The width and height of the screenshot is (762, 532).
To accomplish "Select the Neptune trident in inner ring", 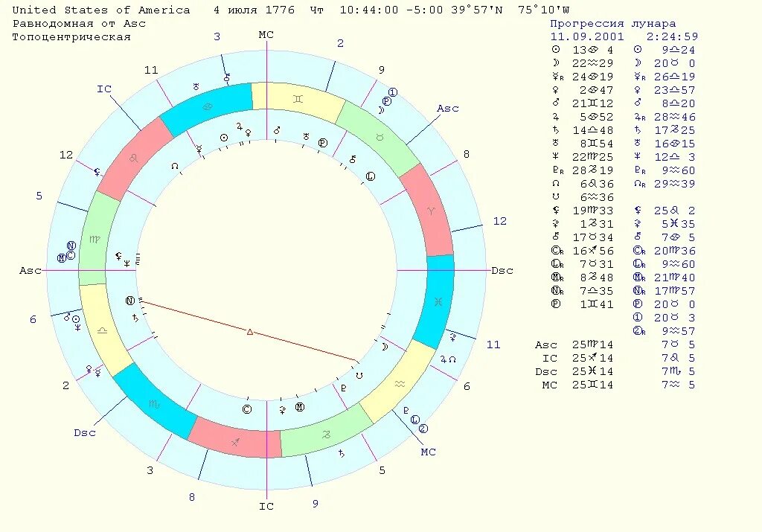I will coord(127,263).
